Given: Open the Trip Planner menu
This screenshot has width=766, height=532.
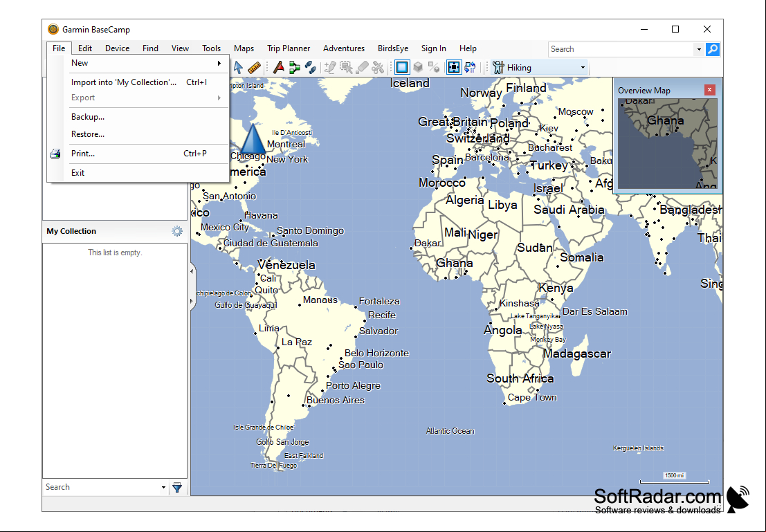Looking at the screenshot, I should point(289,48).
